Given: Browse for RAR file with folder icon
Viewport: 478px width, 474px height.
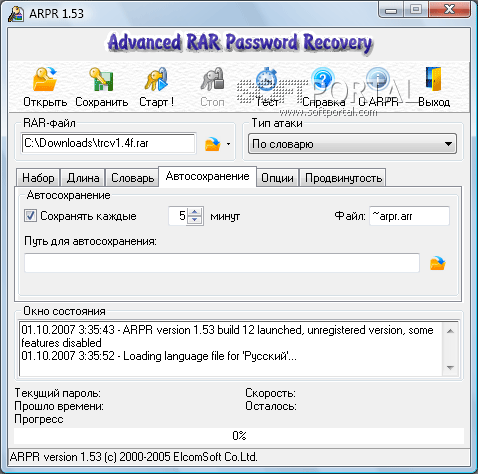Looking at the screenshot, I should pyautogui.click(x=213, y=144).
